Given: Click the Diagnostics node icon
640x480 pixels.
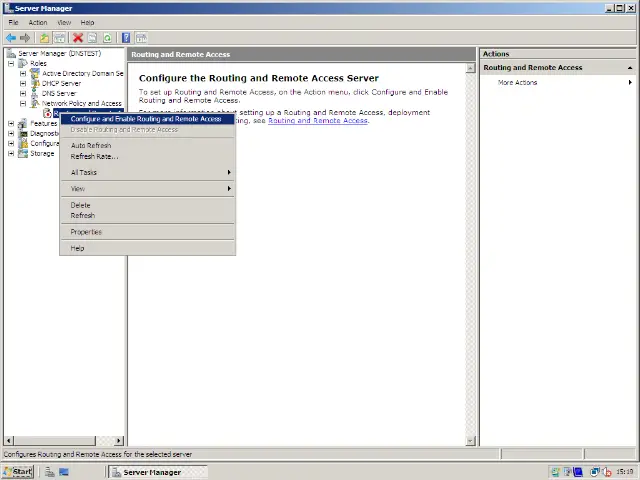Looking at the screenshot, I should (x=23, y=133).
